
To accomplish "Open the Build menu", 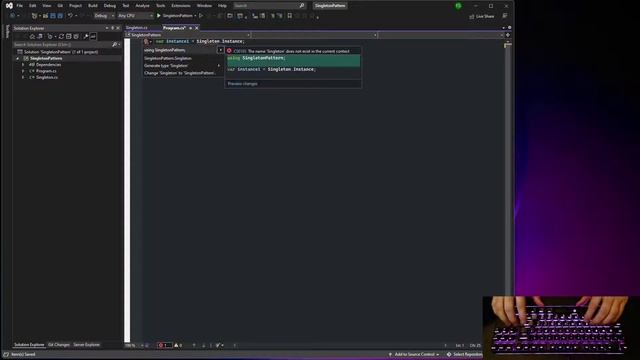I will 93,6.
